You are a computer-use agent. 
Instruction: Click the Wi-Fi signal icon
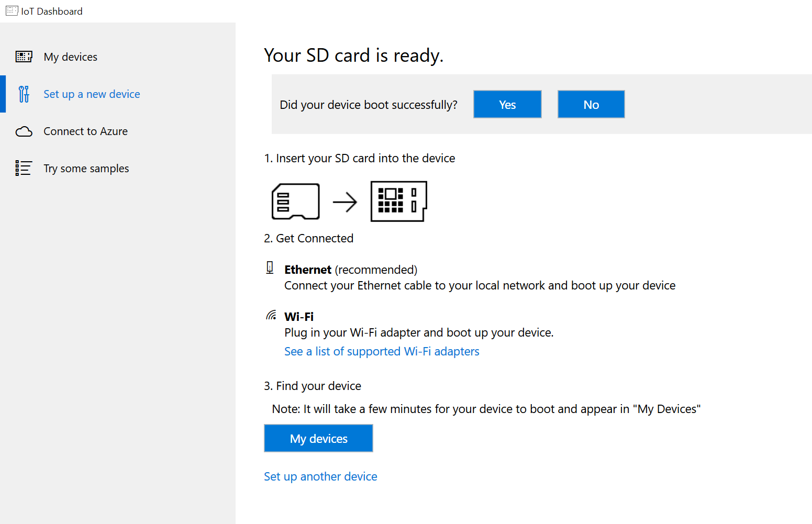point(271,315)
